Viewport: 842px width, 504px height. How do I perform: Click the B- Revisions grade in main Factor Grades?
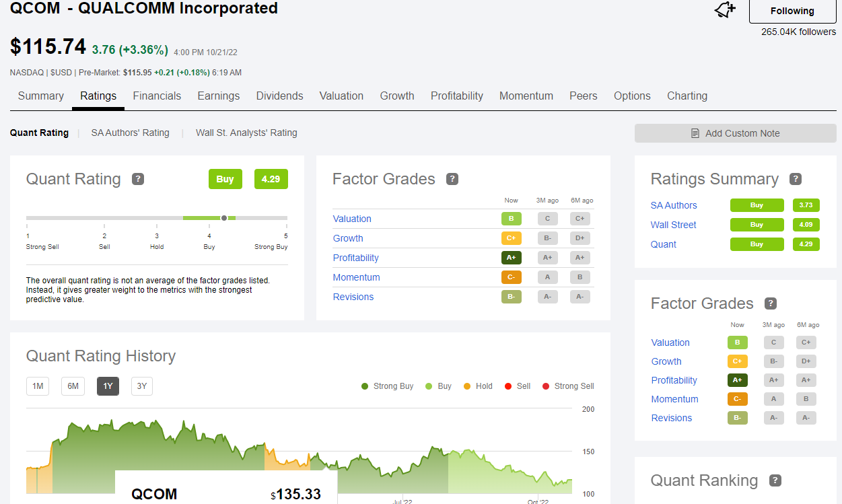coord(512,297)
